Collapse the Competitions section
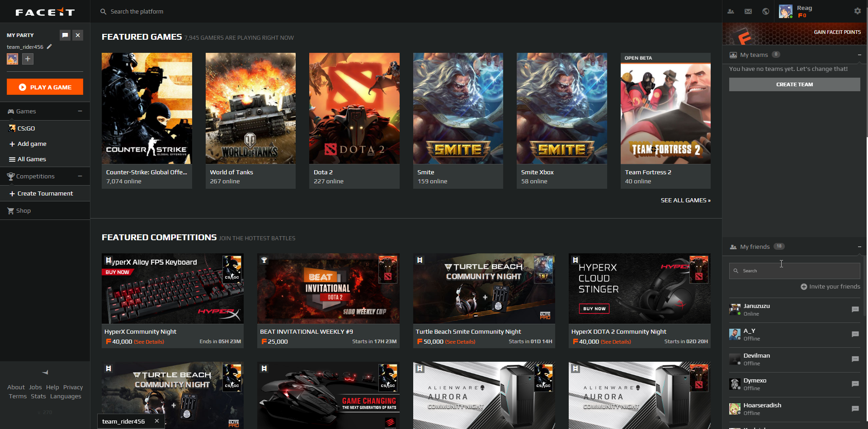 point(80,176)
